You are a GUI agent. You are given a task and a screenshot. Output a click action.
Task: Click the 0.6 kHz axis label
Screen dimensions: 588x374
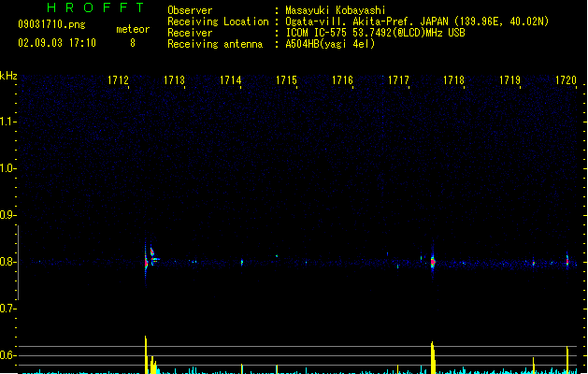7,355
